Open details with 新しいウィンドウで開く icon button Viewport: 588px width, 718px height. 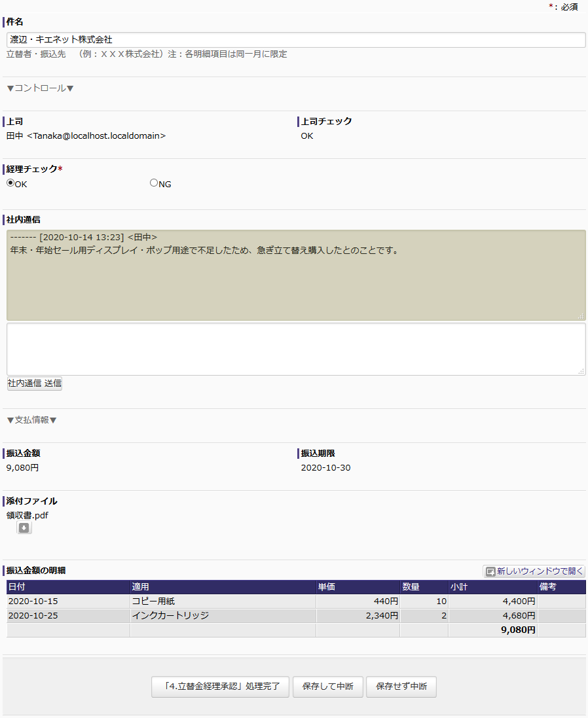(x=534, y=571)
